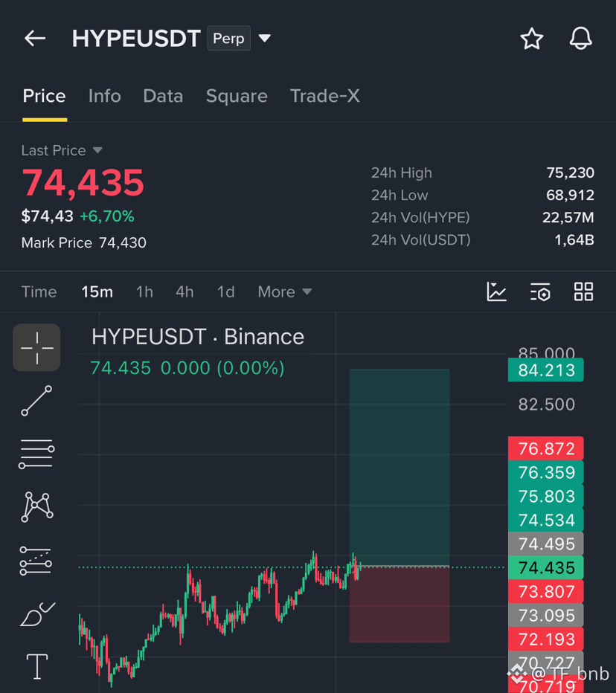Open the four-square grid layout icon
The height and width of the screenshot is (693, 616).
[x=583, y=291]
